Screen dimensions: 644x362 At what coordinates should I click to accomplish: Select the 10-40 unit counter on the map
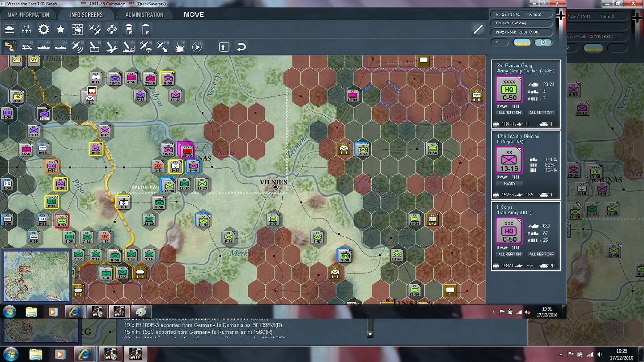click(397, 255)
